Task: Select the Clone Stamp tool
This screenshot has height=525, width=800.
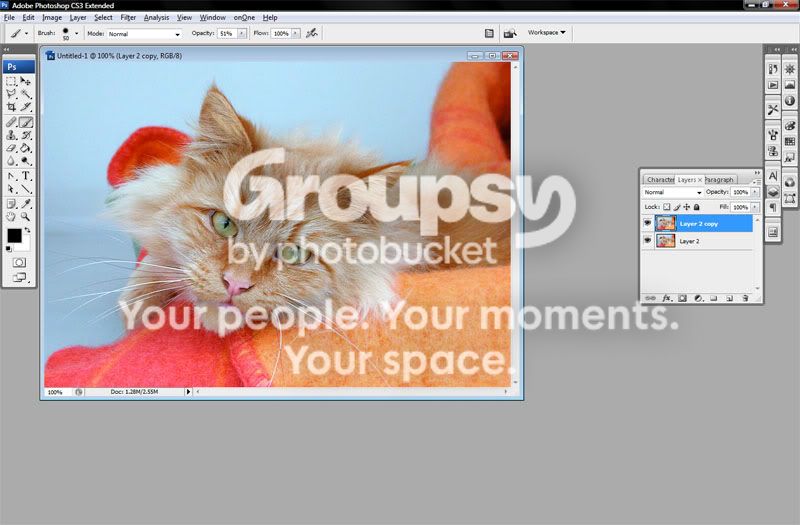Action: coord(11,135)
